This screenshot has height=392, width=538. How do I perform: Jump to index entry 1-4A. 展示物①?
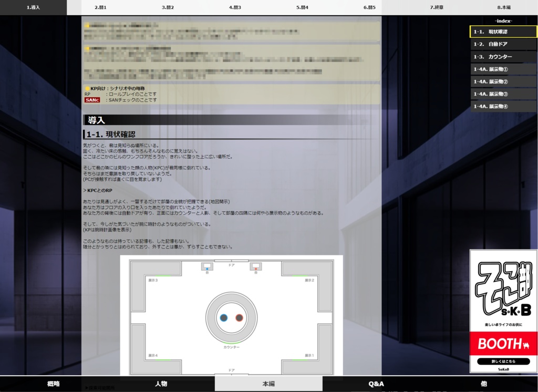503,69
